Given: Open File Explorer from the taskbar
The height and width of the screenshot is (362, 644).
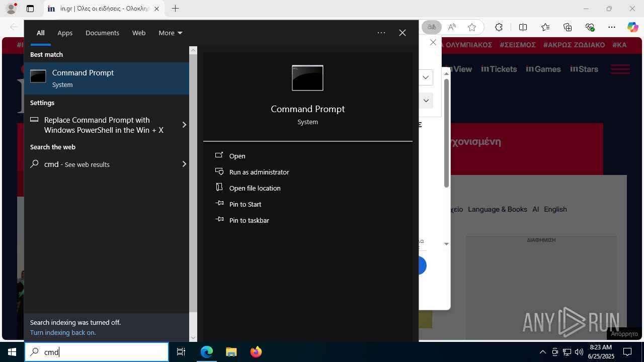Looking at the screenshot, I should click(x=231, y=352).
